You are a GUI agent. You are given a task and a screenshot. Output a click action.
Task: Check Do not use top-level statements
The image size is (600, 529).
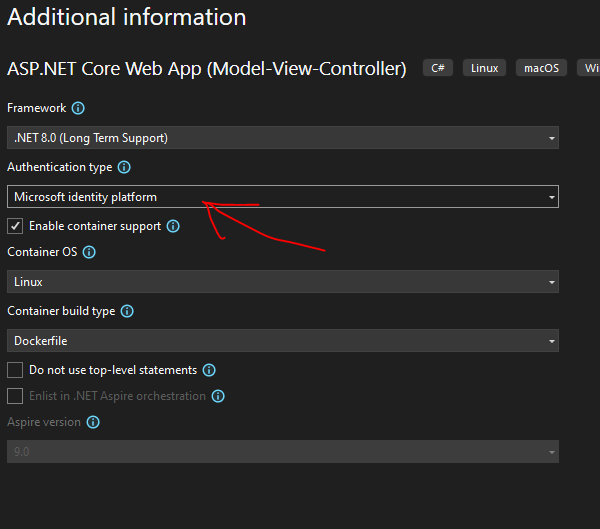click(x=15, y=370)
